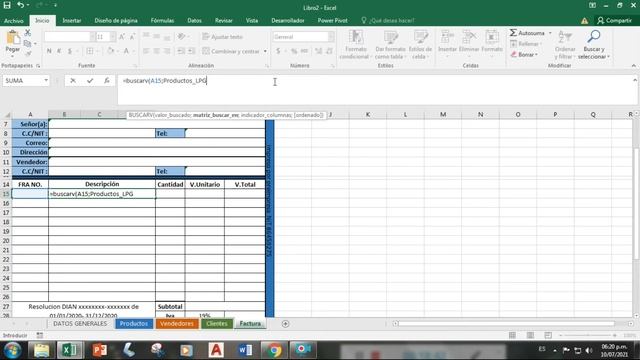
Task: Expand Autosuma dropdown arrow
Action: pos(550,33)
